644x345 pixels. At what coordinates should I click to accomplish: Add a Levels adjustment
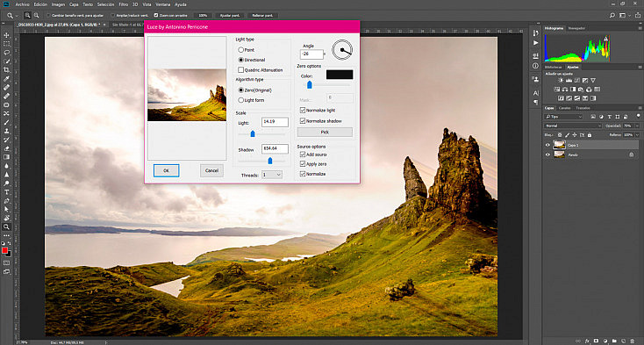coord(569,81)
